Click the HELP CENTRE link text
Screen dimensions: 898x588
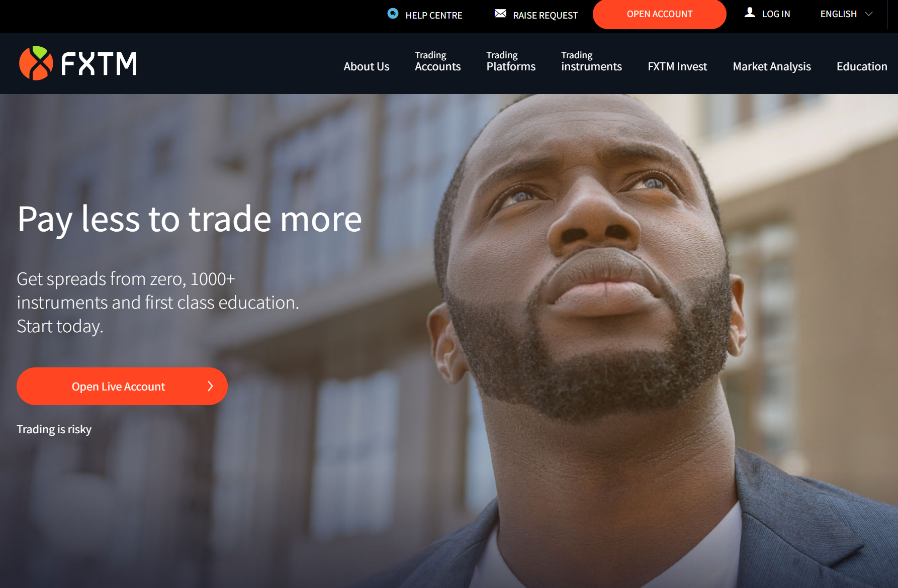point(434,15)
